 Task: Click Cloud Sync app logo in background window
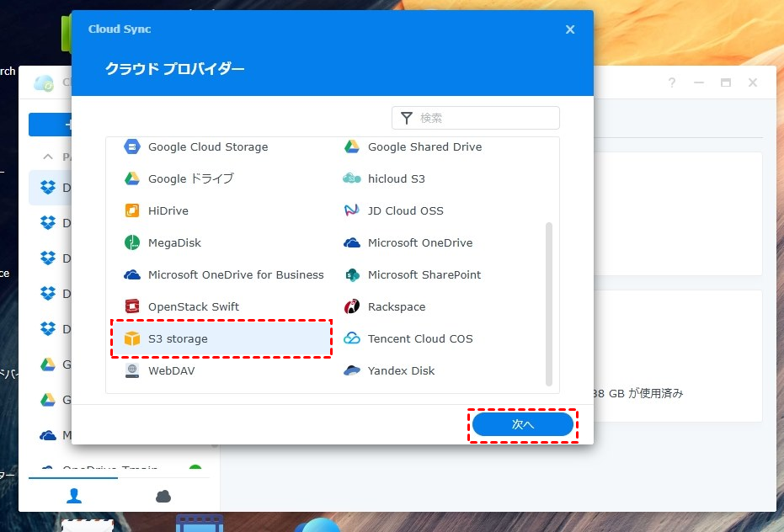pos(44,83)
